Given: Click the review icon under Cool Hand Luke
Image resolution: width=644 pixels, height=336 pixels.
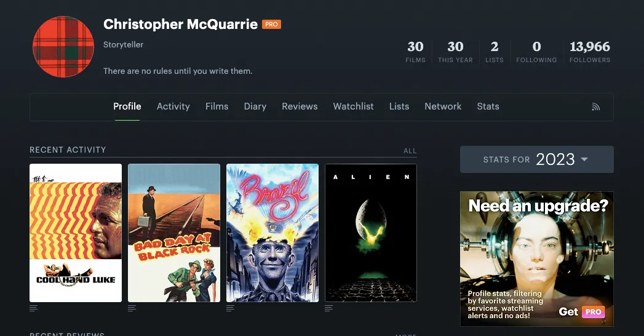Looking at the screenshot, I should coord(34,308).
